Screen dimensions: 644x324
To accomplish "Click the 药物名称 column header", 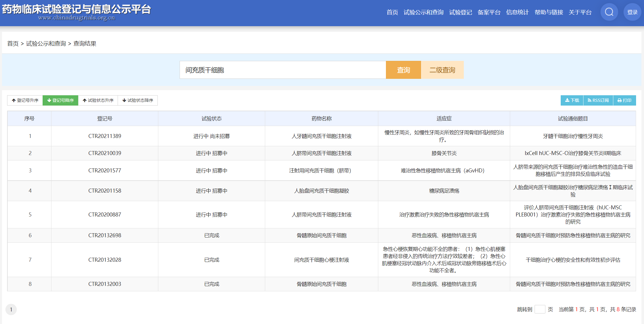I will pyautogui.click(x=321, y=118).
